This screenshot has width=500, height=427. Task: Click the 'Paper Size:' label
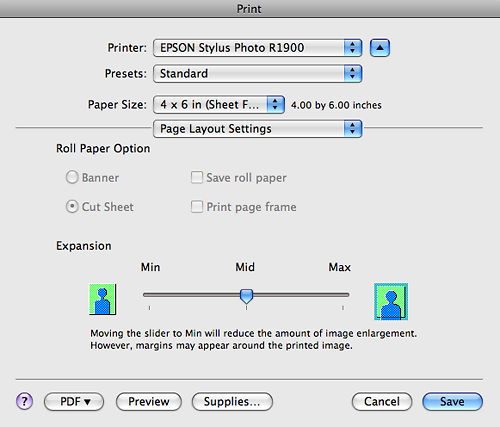117,105
